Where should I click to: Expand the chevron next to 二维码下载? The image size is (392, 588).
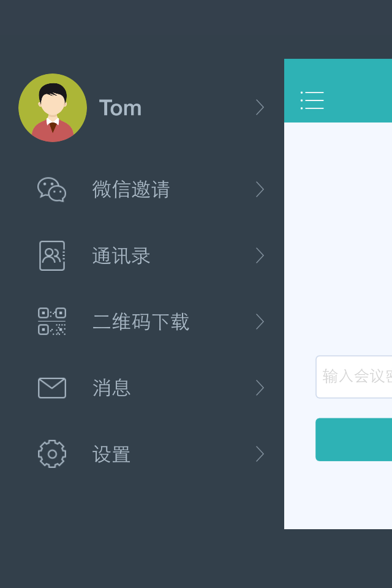coord(260,322)
